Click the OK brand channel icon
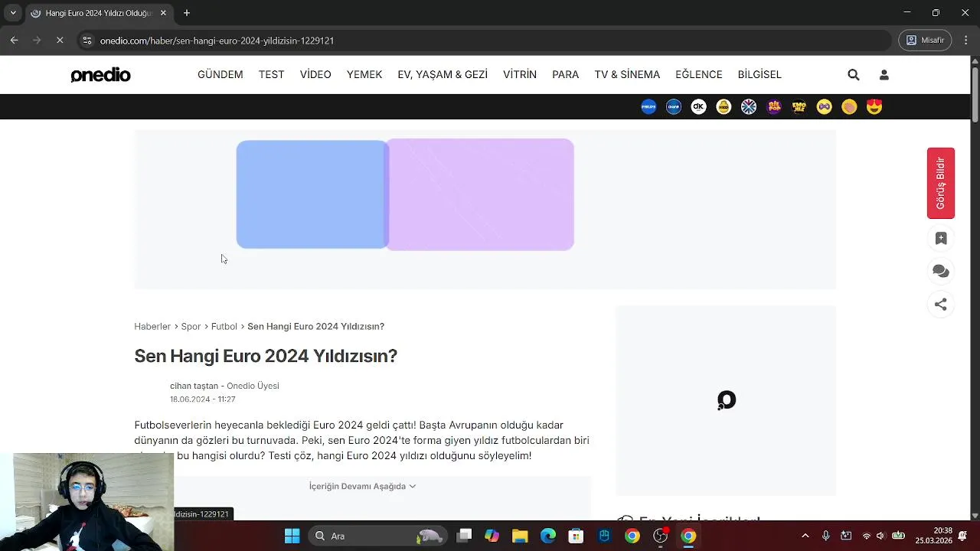Image resolution: width=980 pixels, height=551 pixels. click(698, 107)
